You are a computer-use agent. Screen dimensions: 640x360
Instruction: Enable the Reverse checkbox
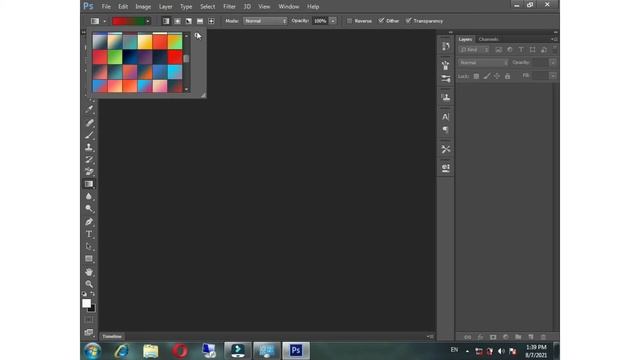(349, 21)
